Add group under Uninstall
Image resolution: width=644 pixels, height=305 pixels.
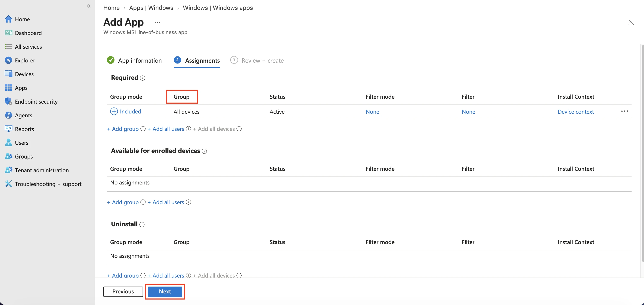(123, 275)
